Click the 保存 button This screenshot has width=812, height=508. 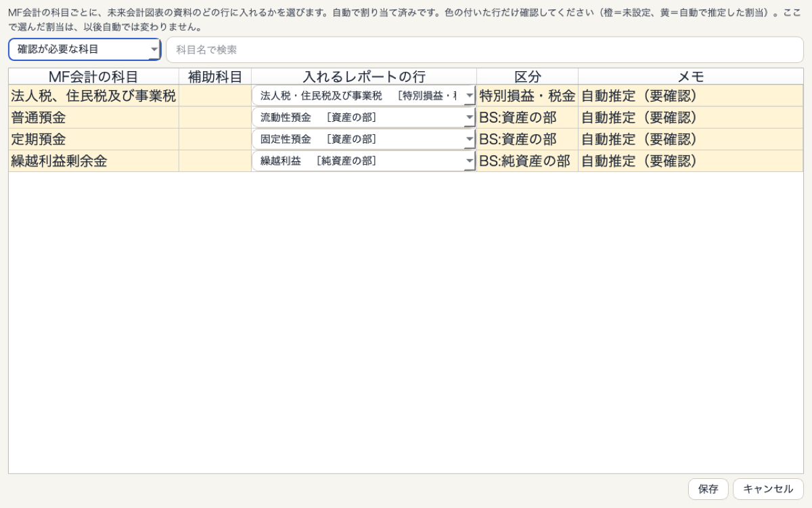pos(708,489)
